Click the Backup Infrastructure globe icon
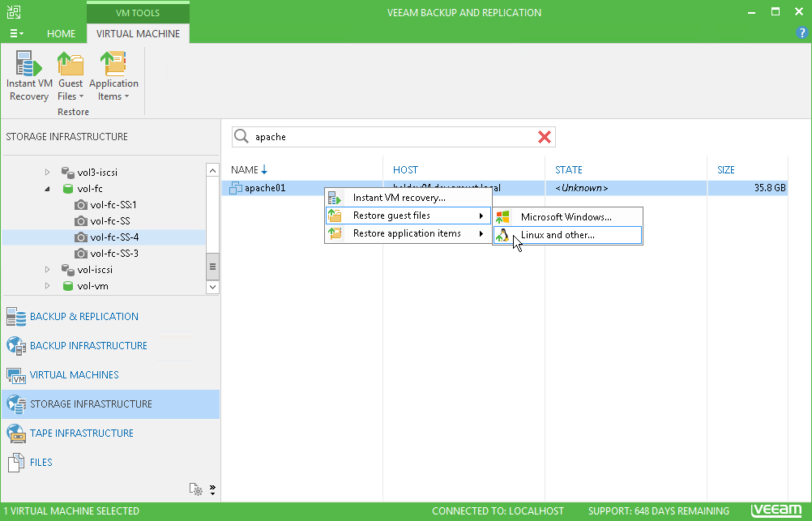 pyautogui.click(x=16, y=346)
